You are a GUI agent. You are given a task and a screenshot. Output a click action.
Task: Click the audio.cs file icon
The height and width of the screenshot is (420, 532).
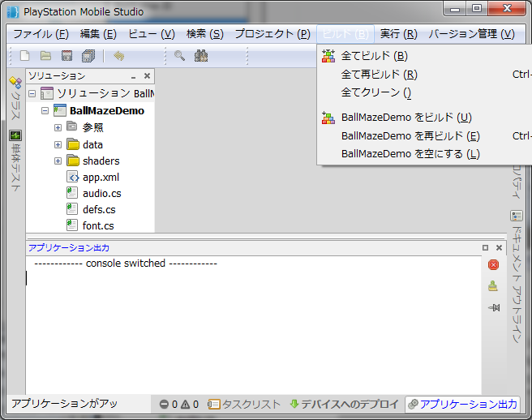[x=72, y=193]
